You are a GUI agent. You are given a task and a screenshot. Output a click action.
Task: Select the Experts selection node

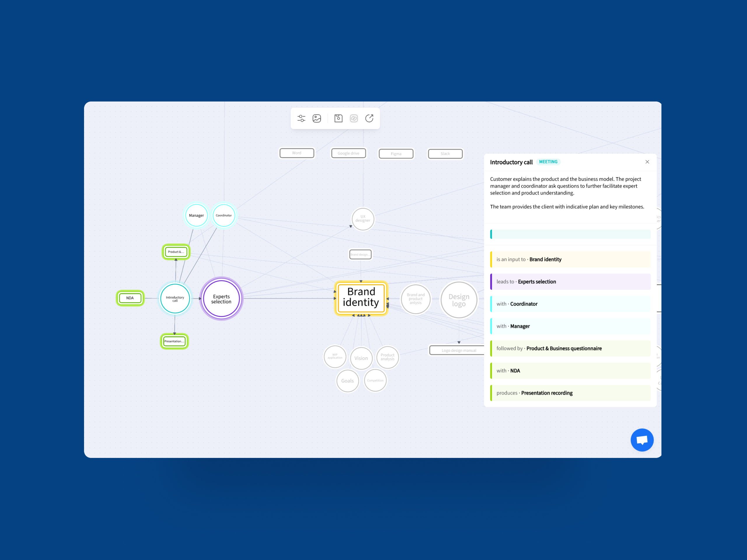(x=221, y=299)
